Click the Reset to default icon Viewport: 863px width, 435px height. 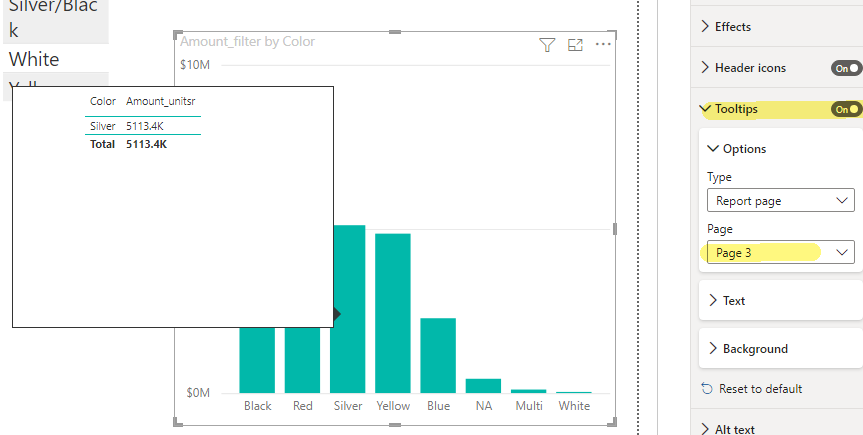[707, 388]
